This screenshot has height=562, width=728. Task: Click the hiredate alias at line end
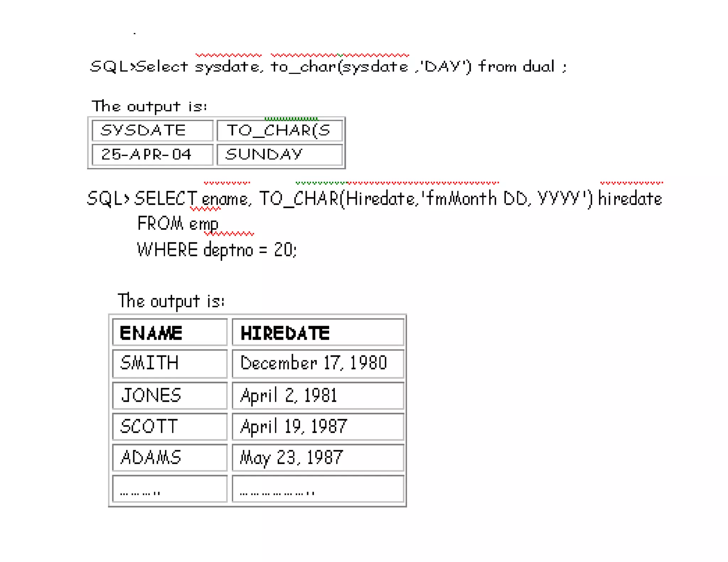(x=630, y=199)
